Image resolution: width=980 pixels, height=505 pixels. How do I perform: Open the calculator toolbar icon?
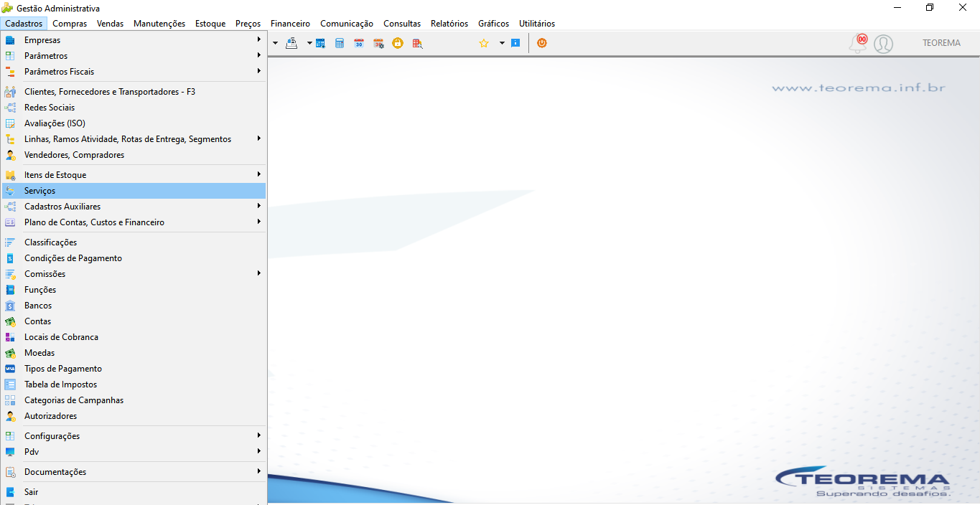pyautogui.click(x=340, y=43)
